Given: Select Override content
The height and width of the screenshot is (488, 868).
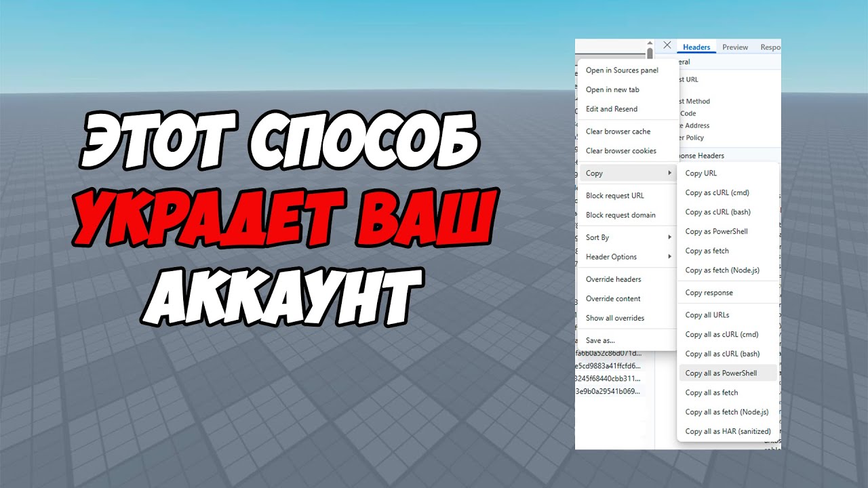Looking at the screenshot, I should click(x=613, y=299).
